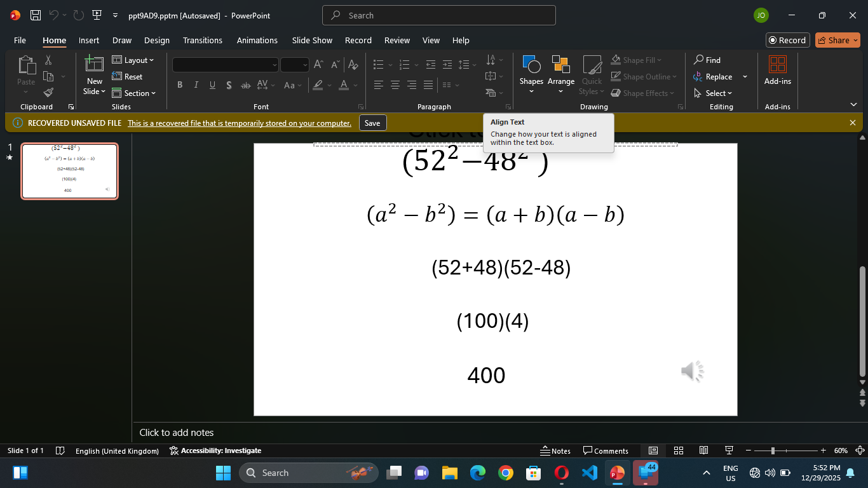The image size is (868, 488).
Task: Toggle Bold formatting
Action: [x=180, y=85]
